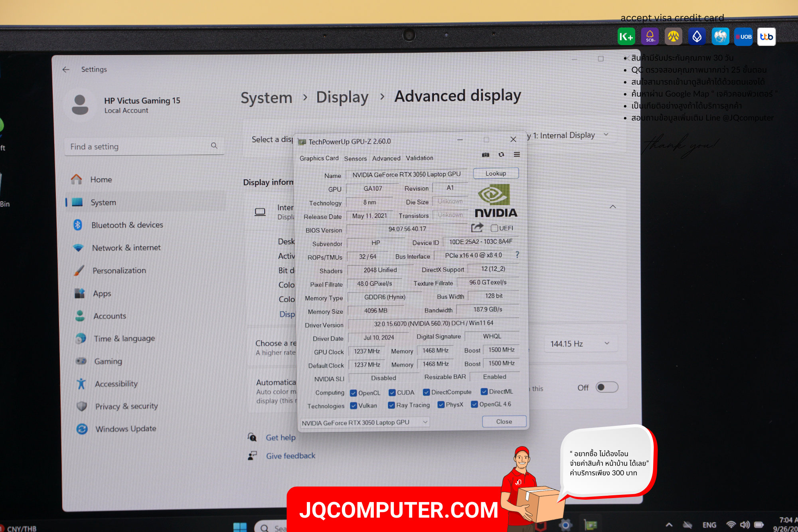Toggle the DirectCompute checkbox
The height and width of the screenshot is (532, 798).
(x=427, y=392)
